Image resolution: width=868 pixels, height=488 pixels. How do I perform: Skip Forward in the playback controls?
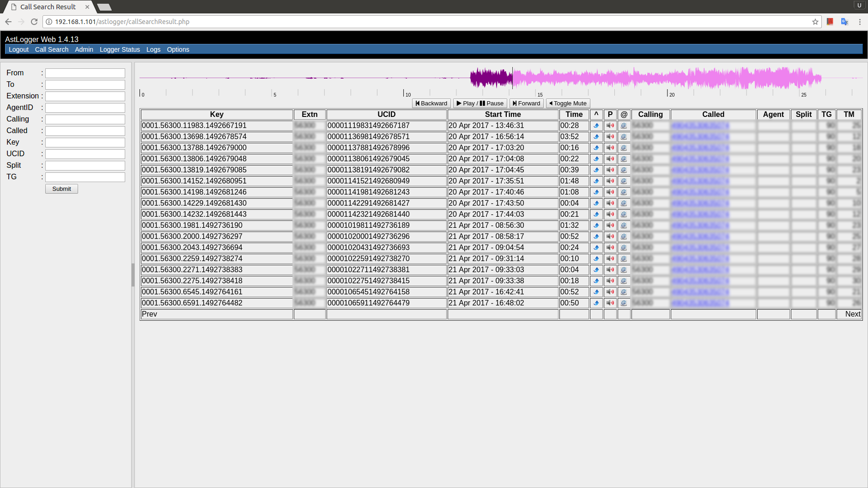[526, 103]
